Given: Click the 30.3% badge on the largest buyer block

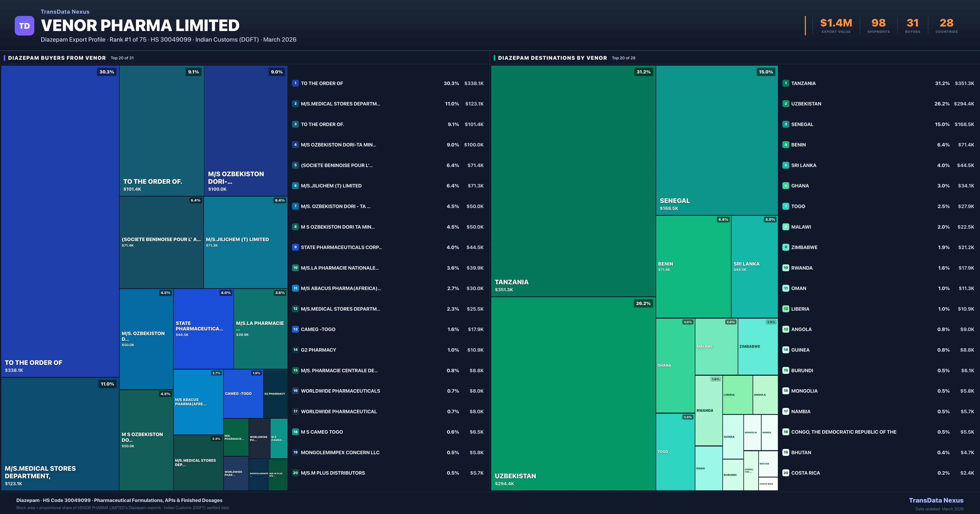Looking at the screenshot, I should tap(106, 71).
